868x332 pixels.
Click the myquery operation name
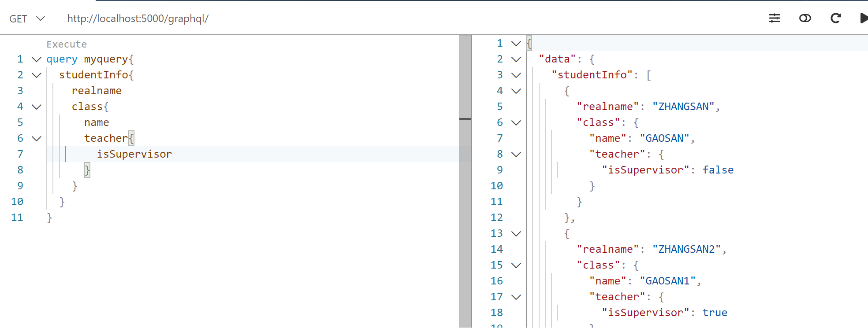pyautogui.click(x=106, y=59)
